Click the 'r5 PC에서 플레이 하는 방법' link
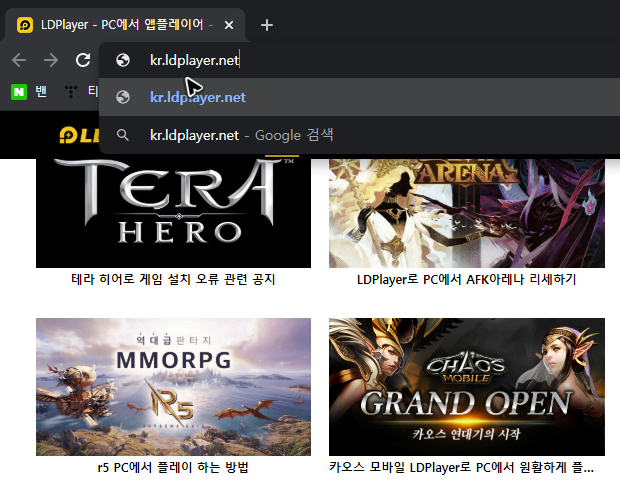This screenshot has height=481, width=620. [x=173, y=468]
